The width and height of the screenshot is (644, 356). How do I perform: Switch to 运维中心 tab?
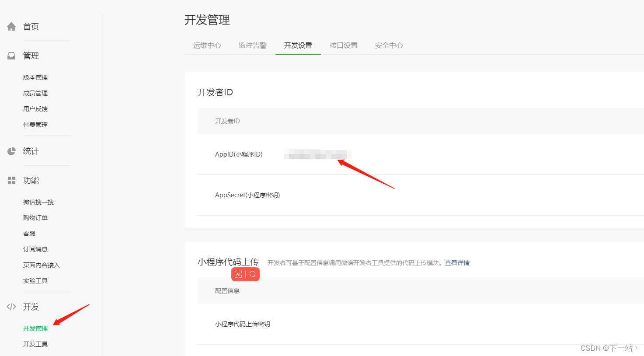click(x=207, y=45)
